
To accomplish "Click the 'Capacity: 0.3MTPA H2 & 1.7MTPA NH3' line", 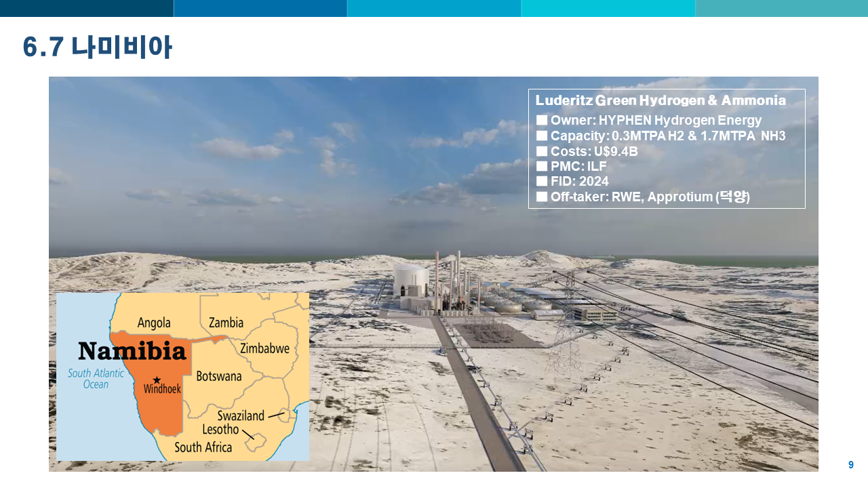I will point(660,136).
